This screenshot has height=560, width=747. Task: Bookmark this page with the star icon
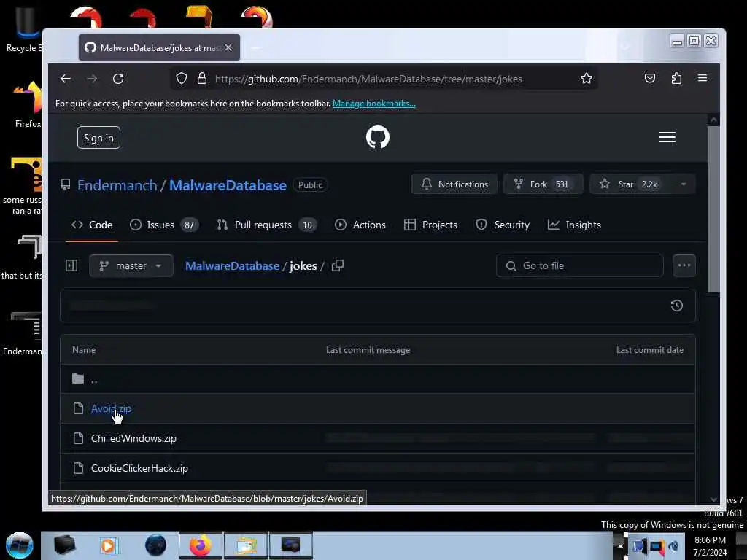(x=587, y=78)
